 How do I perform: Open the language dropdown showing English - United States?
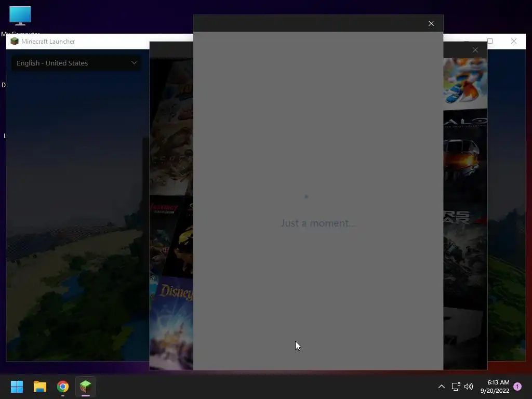77,63
